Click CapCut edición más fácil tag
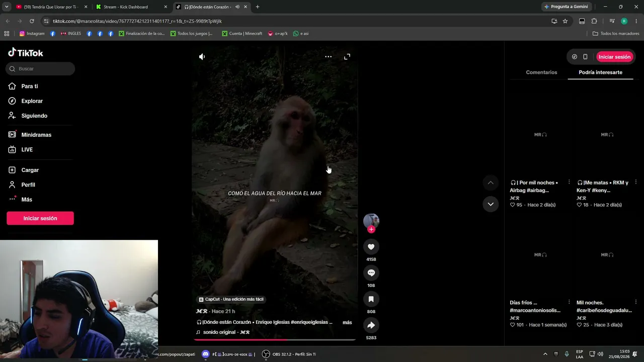The height and width of the screenshot is (362, 644). click(231, 299)
